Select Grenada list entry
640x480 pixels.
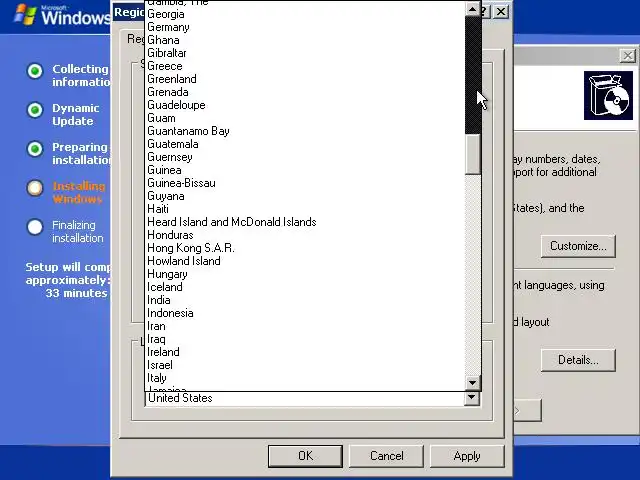(x=305, y=92)
